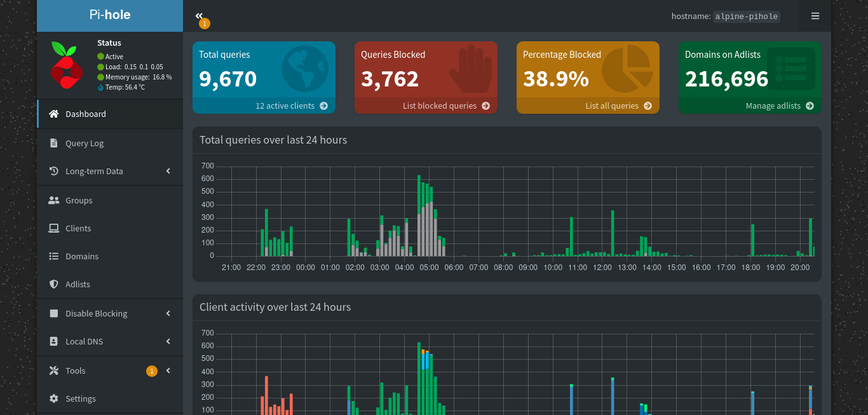
Task: Click arrow icon beside Manage adlists
Action: 810,106
